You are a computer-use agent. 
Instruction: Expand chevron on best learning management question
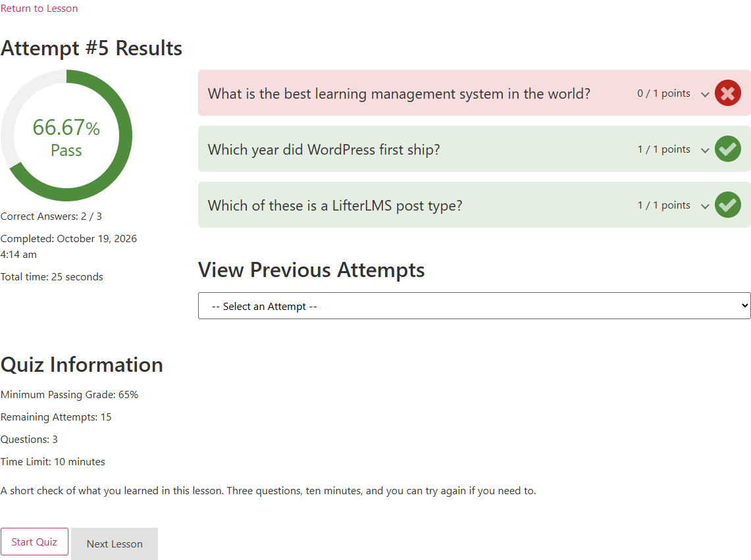(x=704, y=94)
